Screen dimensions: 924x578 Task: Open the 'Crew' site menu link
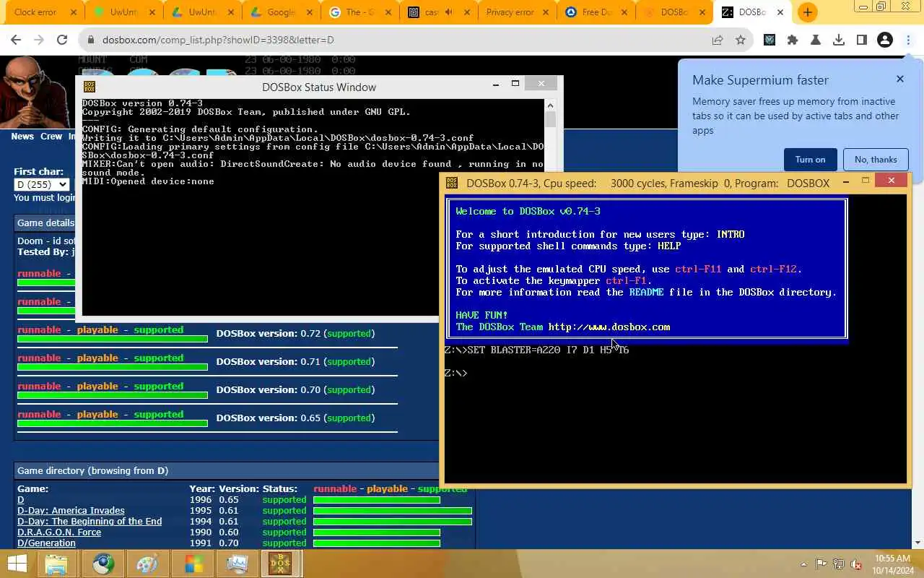[51, 136]
